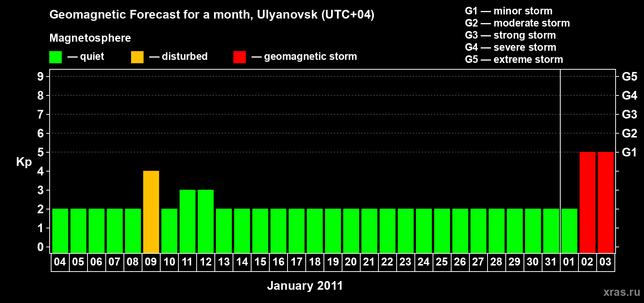
Task: Select the orange bar for day 09
Action: [x=151, y=212]
